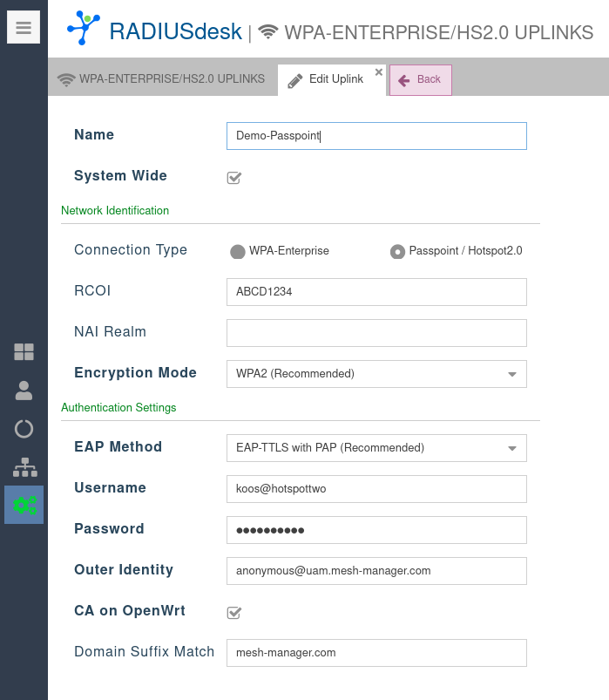Open the network tree sidebar icon
This screenshot has width=609, height=700.
pyautogui.click(x=24, y=467)
